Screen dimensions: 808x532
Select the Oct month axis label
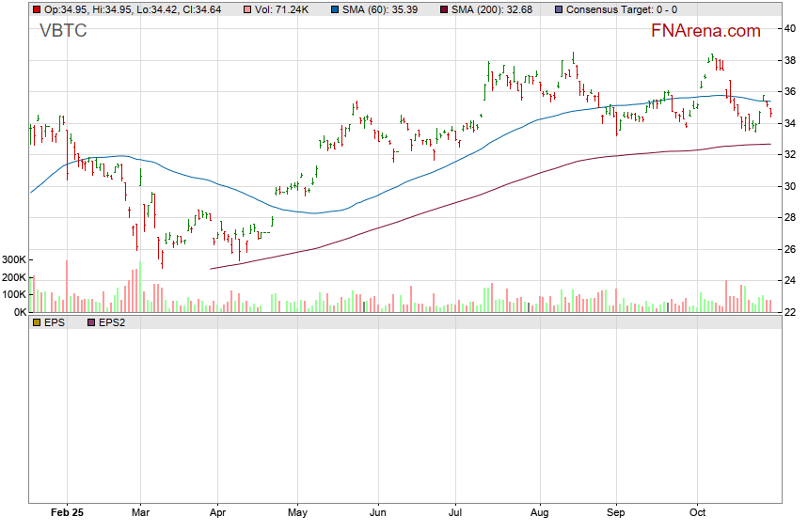(x=697, y=514)
